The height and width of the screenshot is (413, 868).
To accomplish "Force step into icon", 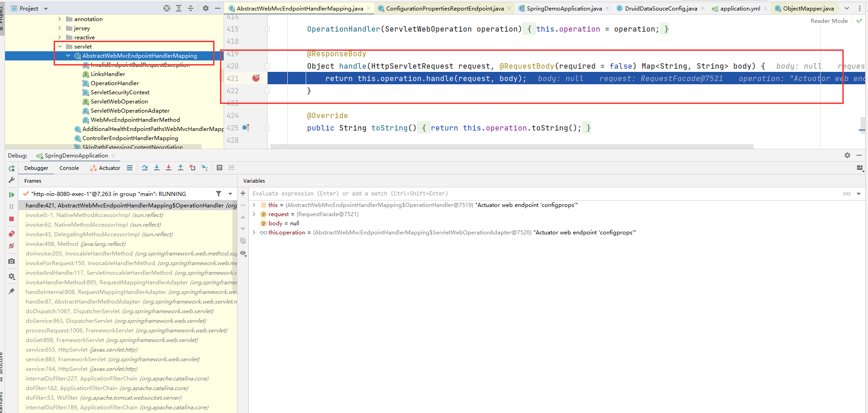I will (169, 168).
